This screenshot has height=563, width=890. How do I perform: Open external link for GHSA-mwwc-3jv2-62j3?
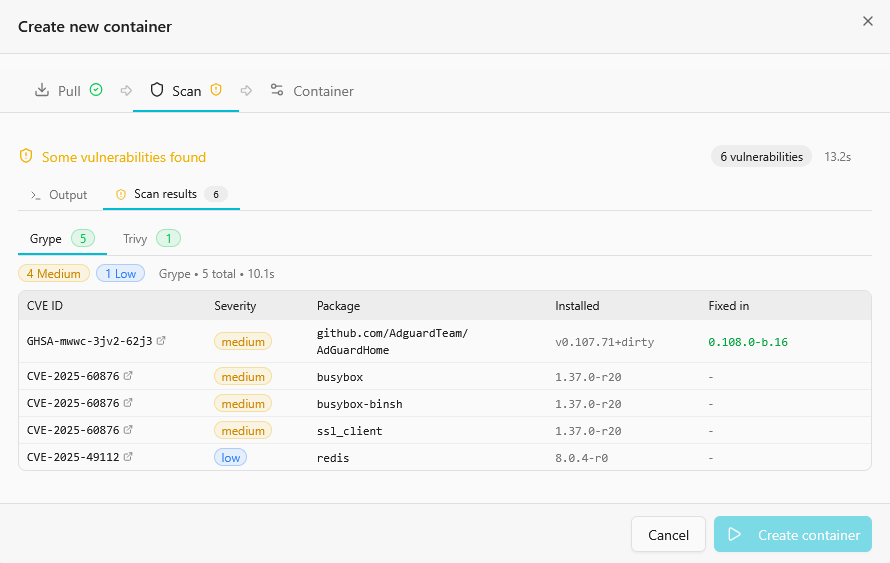click(161, 341)
